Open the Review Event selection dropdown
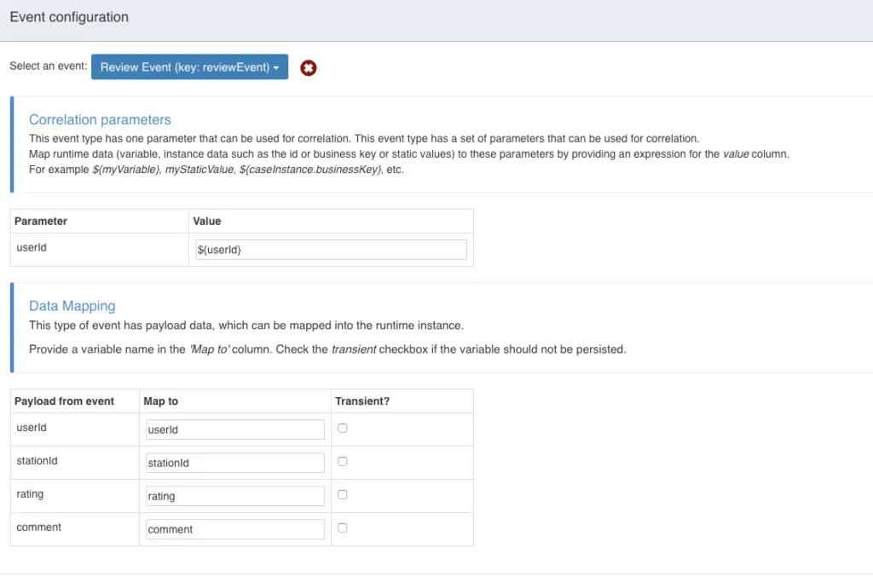The image size is (873, 588). (189, 66)
